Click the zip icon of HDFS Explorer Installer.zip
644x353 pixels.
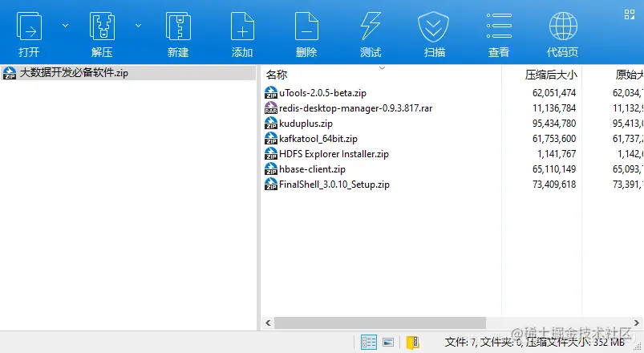pyautogui.click(x=270, y=153)
